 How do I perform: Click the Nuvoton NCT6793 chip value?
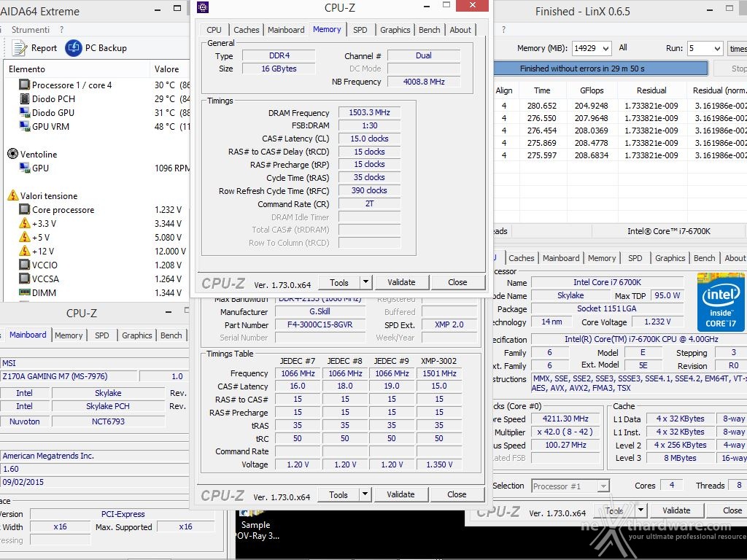[108, 421]
